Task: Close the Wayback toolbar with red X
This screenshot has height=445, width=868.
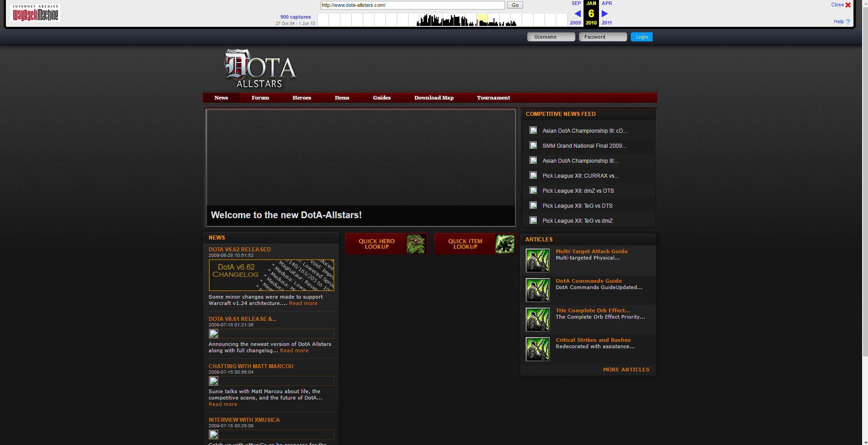Action: tap(848, 5)
